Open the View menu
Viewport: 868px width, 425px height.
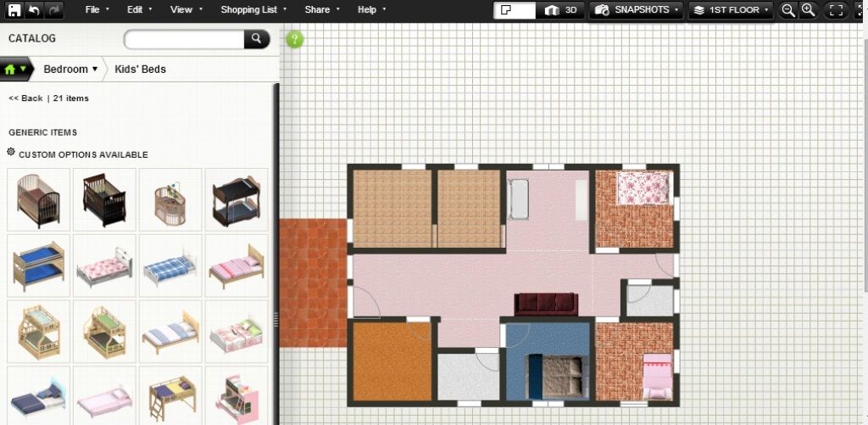click(186, 9)
